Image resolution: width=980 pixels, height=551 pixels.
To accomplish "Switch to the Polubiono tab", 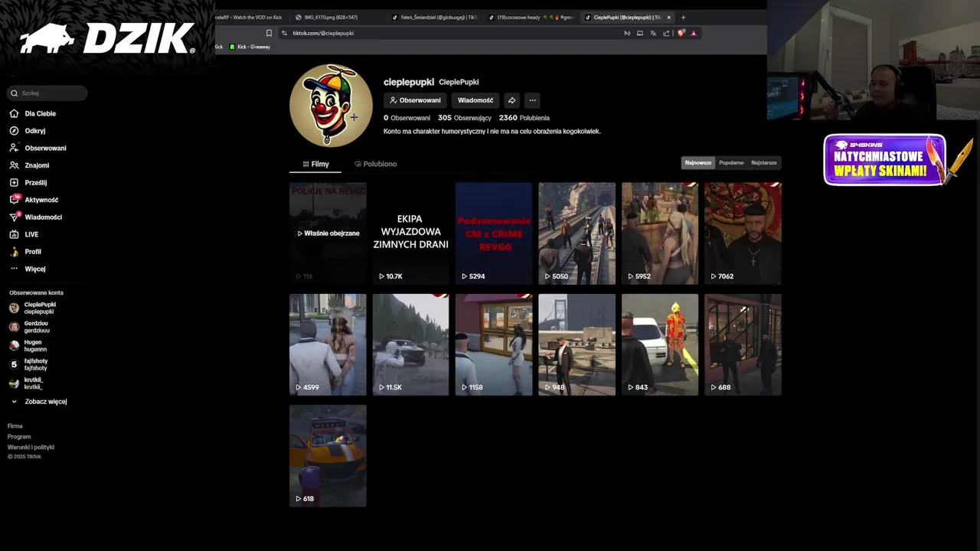I will coord(375,164).
